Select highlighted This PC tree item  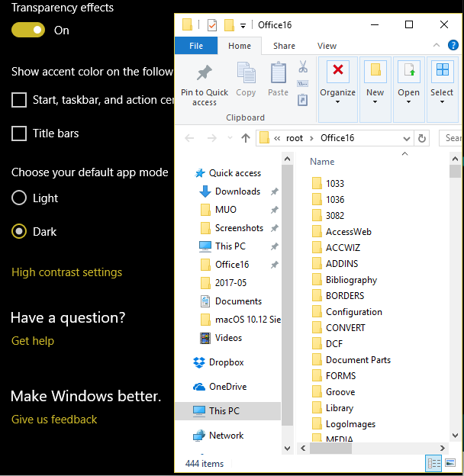coord(227,411)
